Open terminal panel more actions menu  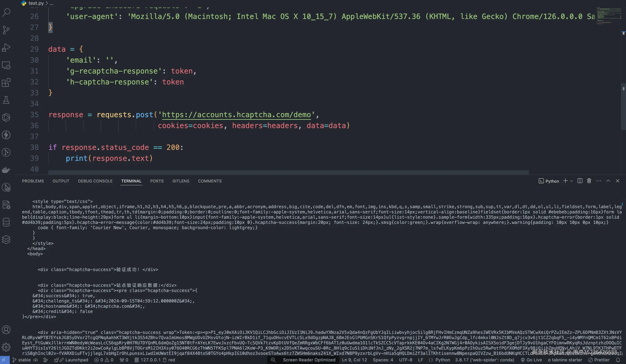coord(599,181)
